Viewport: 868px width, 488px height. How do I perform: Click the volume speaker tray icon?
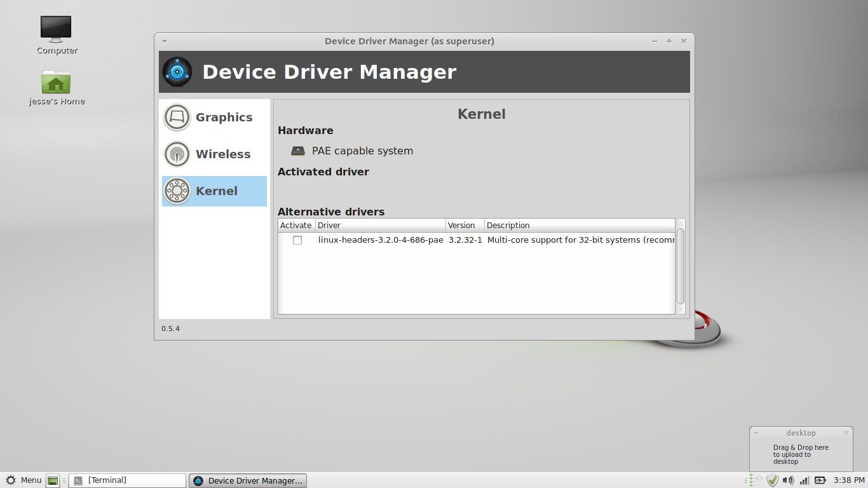(789, 480)
